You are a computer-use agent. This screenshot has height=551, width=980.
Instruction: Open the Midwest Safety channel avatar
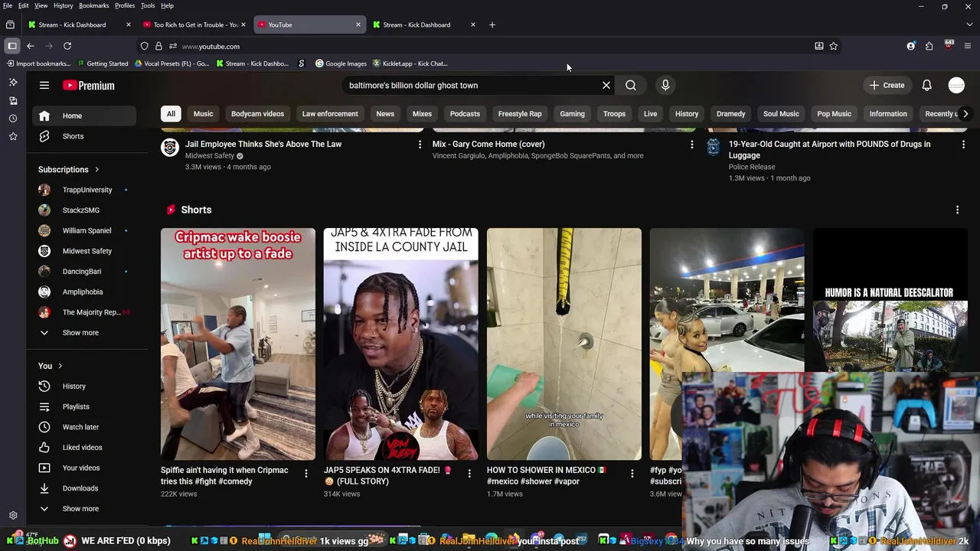[170, 147]
